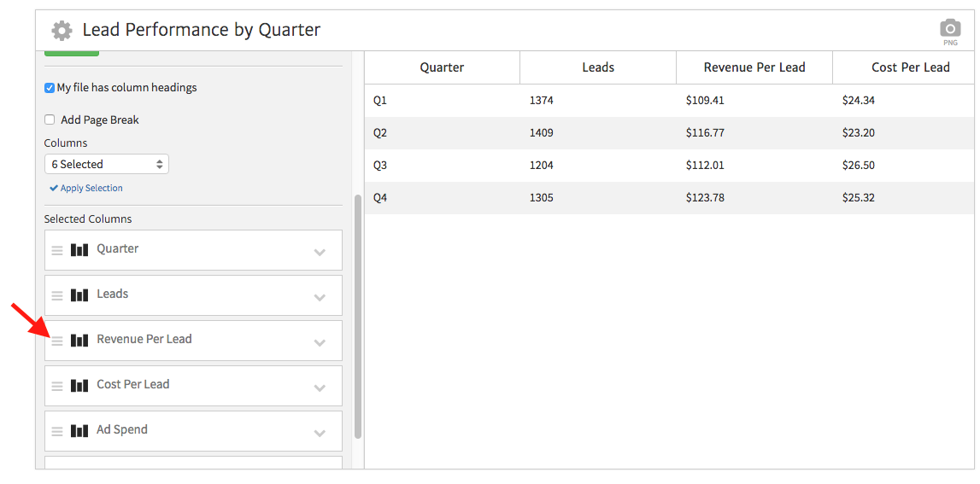This screenshot has height=484, width=980.
Task: Click the Revenue Per Lead table header
Action: 754,67
